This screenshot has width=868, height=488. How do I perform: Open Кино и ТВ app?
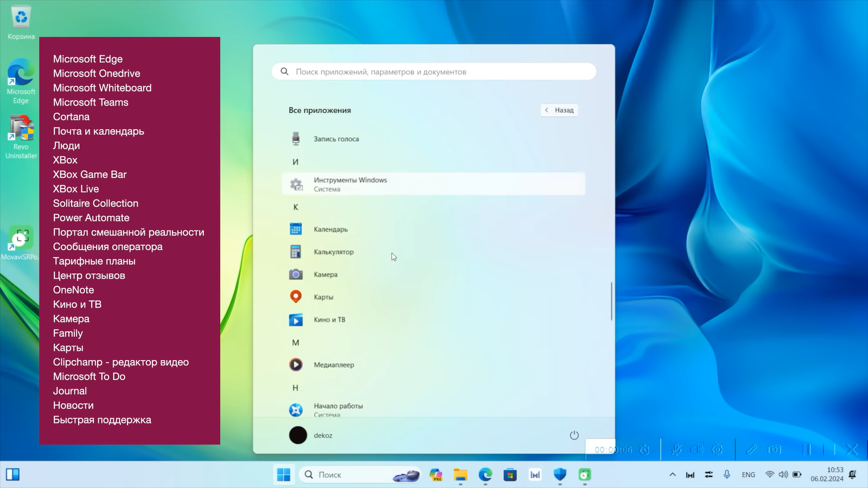[x=329, y=320]
